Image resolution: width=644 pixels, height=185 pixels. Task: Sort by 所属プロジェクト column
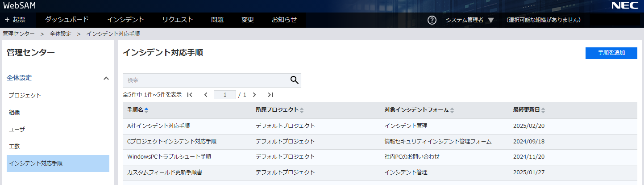[302, 110]
